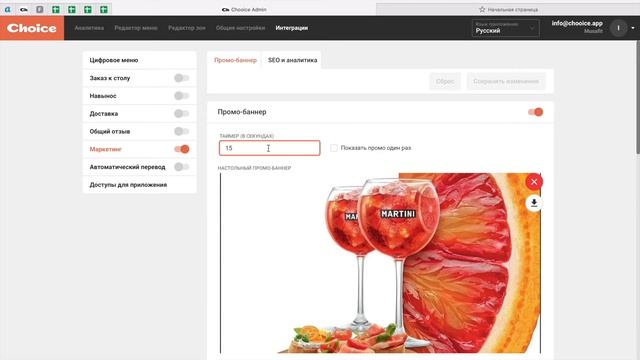640x360 pixels.
Task: Click the Сброс button
Action: [445, 81]
